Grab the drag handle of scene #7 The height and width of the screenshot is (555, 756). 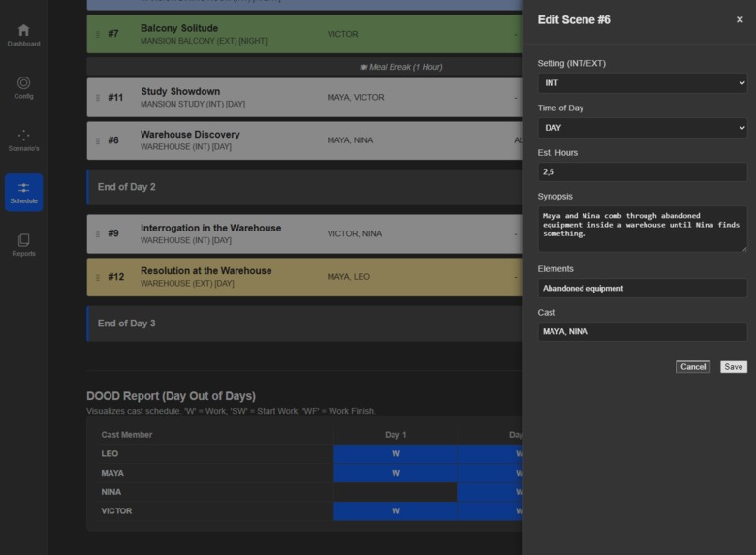click(98, 34)
